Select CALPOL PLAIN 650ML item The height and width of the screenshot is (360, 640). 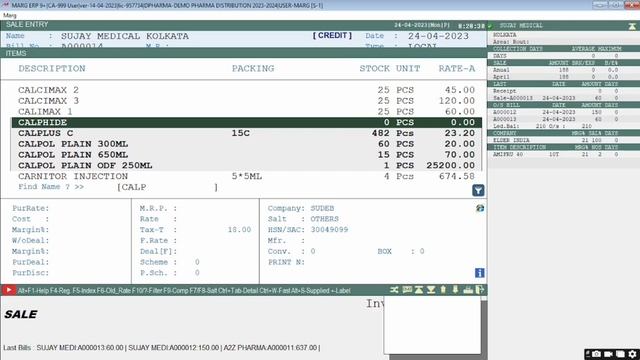pos(247,155)
